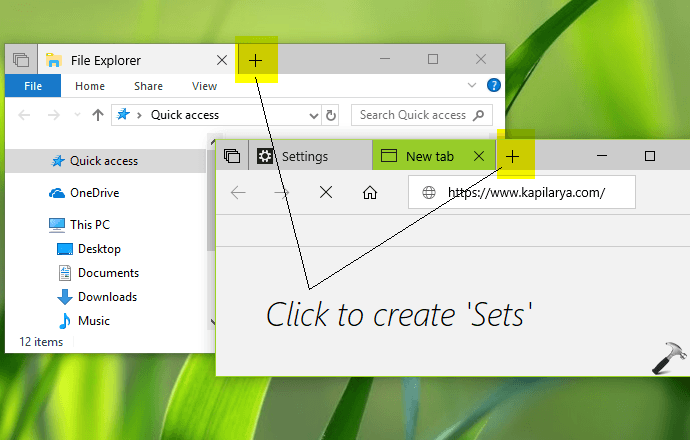Go up one folder level
The width and height of the screenshot is (690, 440).
tap(97, 115)
